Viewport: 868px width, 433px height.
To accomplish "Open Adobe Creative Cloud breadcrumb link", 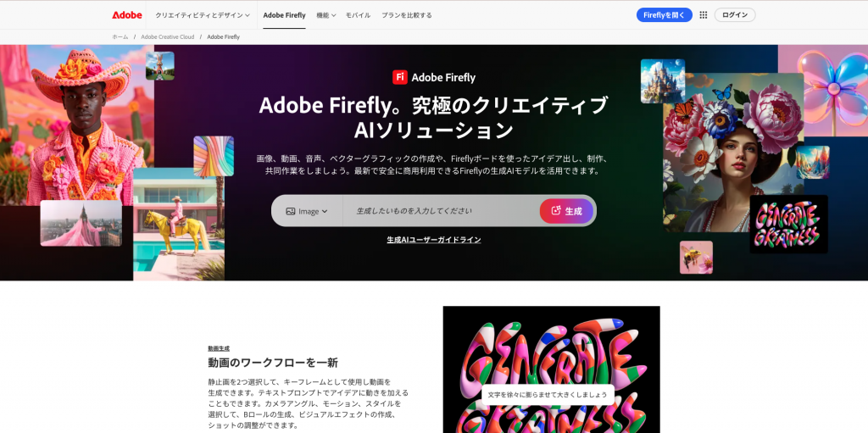I will [167, 36].
